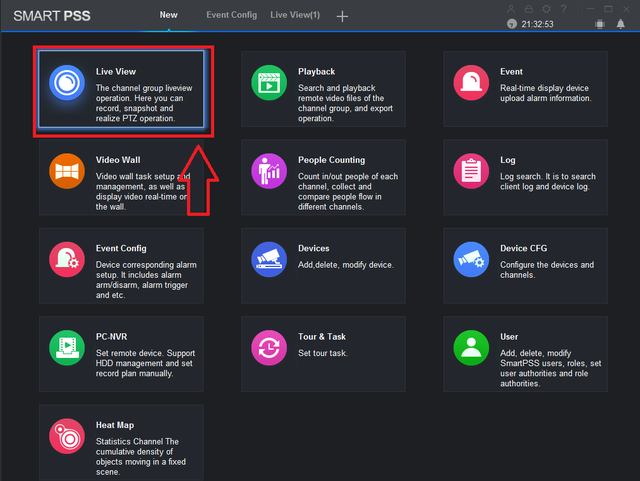Click the SMART PSS logo
Image resolution: width=640 pixels, height=481 pixels.
tap(52, 16)
